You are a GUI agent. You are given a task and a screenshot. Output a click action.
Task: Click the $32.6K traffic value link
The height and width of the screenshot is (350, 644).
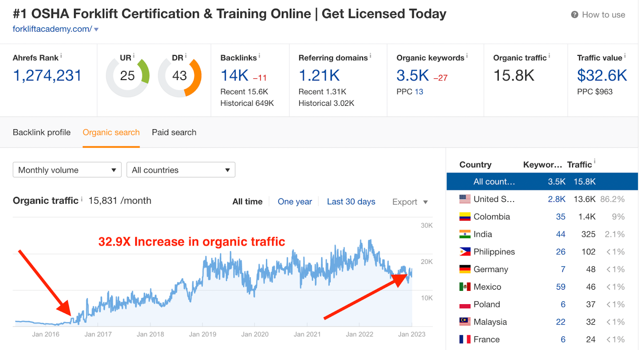pyautogui.click(x=602, y=76)
